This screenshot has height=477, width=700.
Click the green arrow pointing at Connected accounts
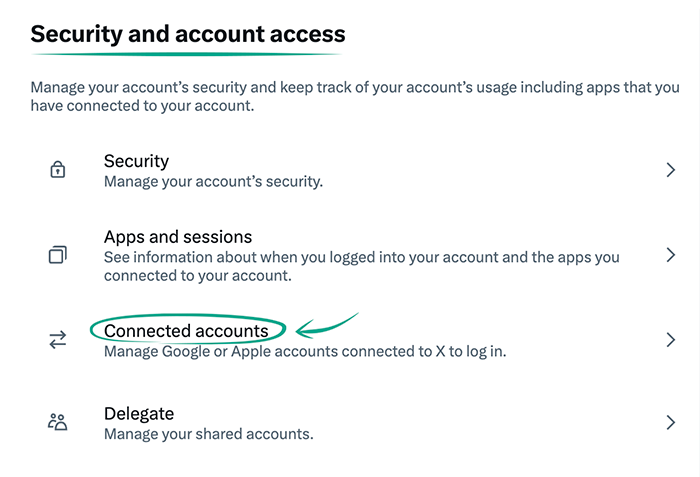tap(327, 325)
